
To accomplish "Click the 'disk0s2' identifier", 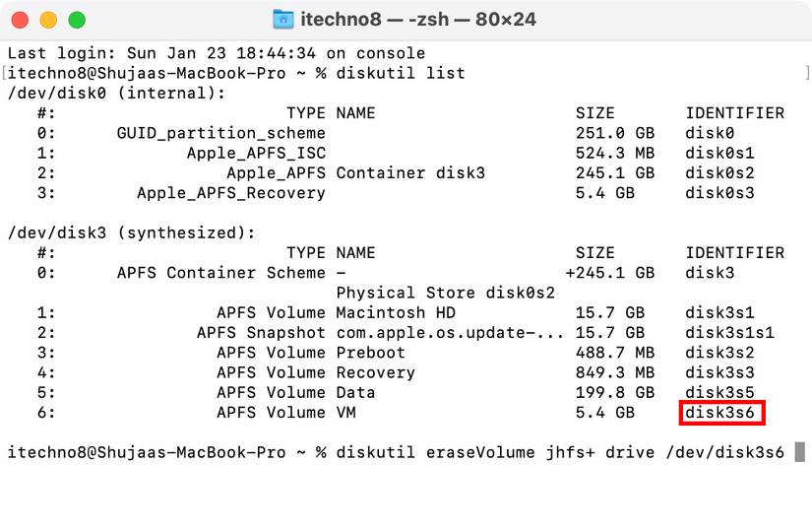I will (719, 173).
